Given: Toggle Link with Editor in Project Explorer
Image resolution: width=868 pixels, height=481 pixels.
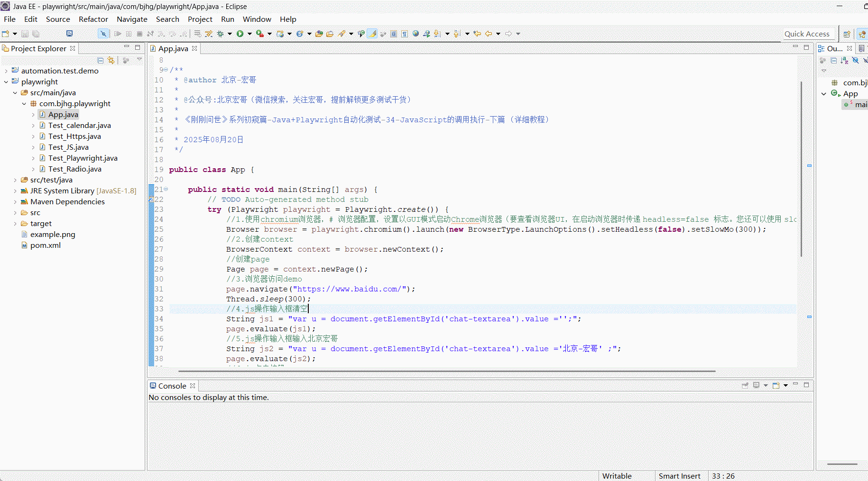Looking at the screenshot, I should [x=111, y=60].
